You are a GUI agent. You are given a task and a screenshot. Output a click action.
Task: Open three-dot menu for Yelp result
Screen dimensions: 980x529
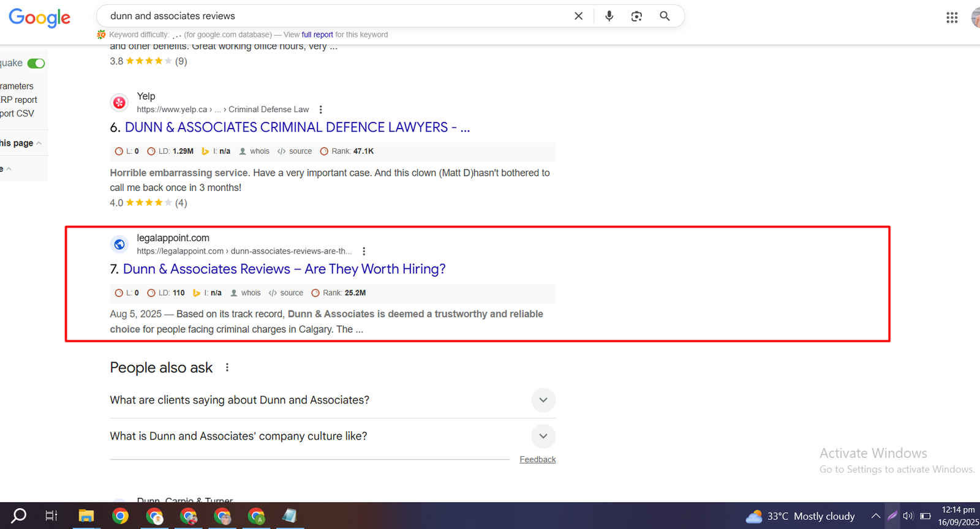point(320,110)
